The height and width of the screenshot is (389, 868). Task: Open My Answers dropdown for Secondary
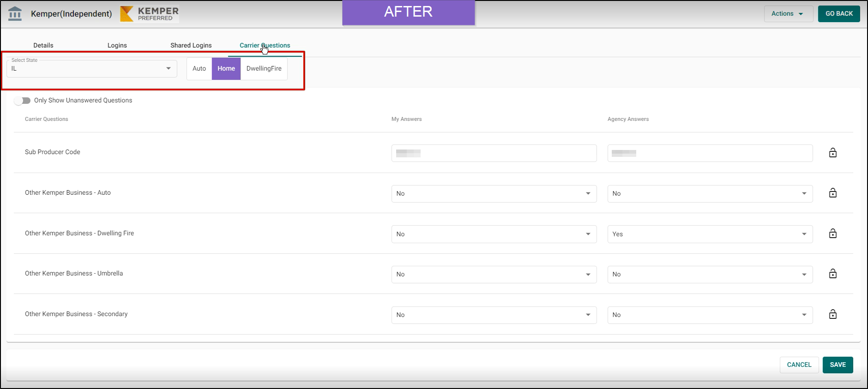tap(494, 315)
